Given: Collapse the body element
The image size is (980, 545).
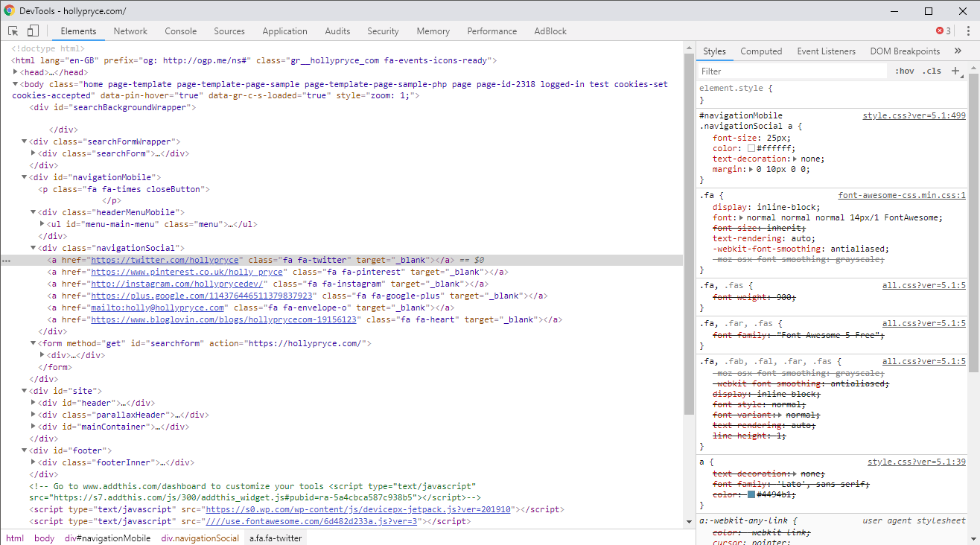Looking at the screenshot, I should (16, 83).
